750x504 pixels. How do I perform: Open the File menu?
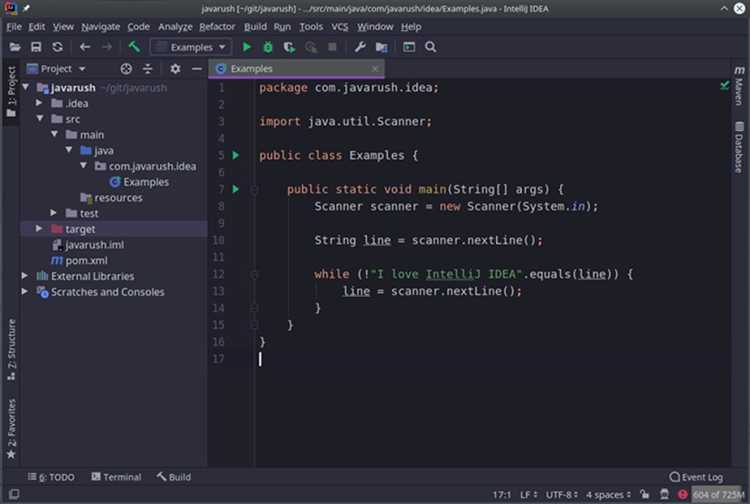point(14,27)
